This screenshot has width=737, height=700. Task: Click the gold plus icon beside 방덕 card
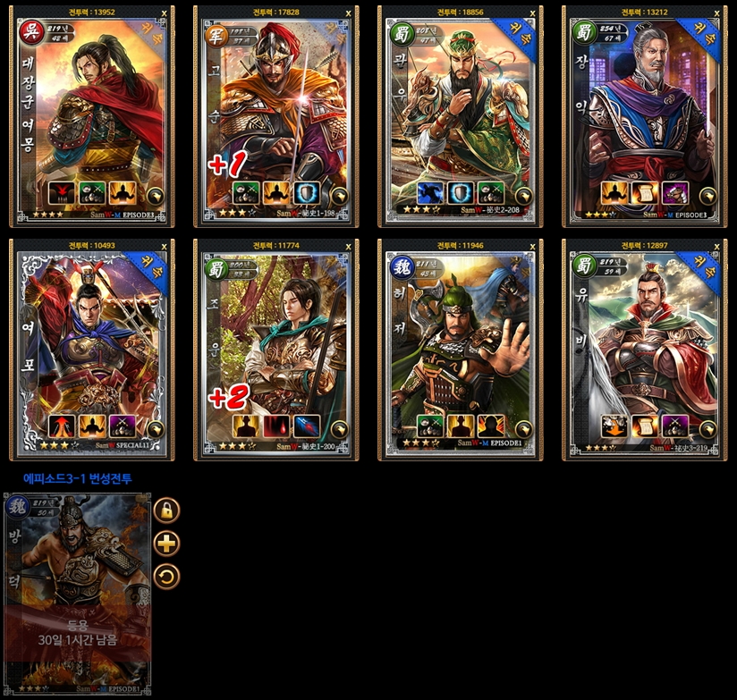tap(167, 544)
